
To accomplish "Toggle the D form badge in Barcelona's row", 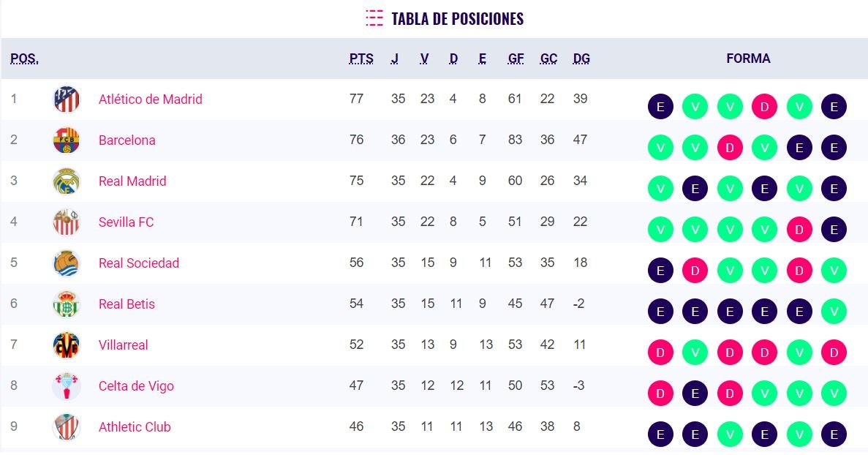I will click(730, 147).
